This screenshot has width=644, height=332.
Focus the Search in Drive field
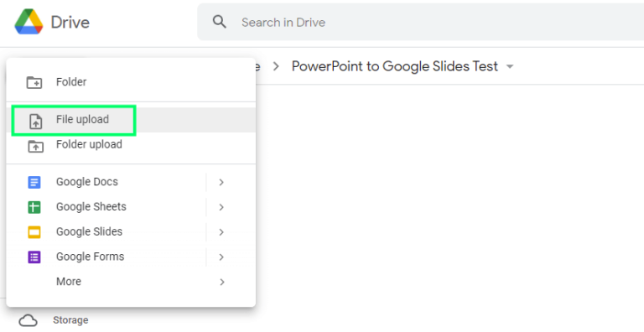(421, 22)
